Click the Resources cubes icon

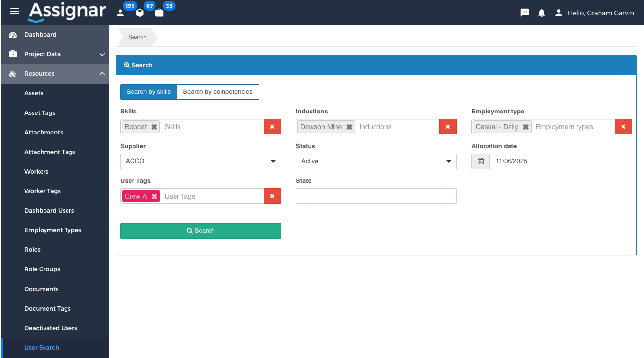[13, 74]
